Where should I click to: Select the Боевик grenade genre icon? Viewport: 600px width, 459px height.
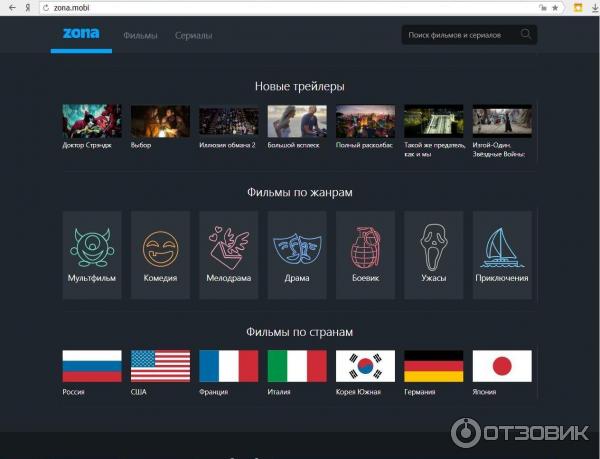[x=365, y=247]
